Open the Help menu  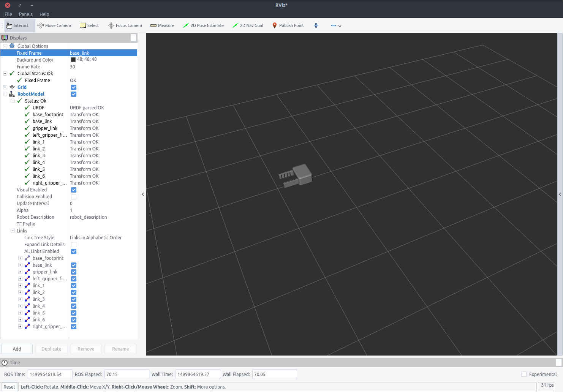click(44, 14)
